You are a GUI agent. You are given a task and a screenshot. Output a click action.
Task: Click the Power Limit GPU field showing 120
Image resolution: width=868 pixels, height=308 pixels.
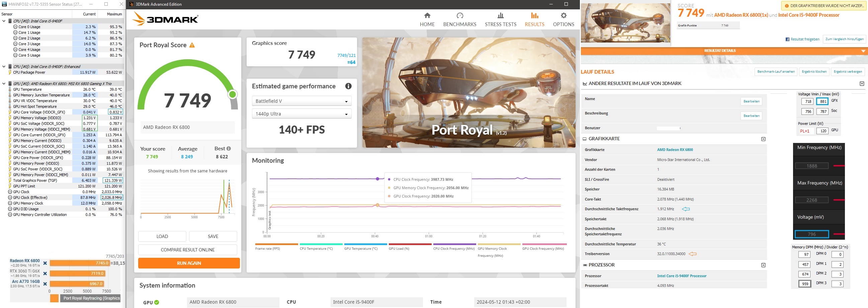[x=823, y=131]
